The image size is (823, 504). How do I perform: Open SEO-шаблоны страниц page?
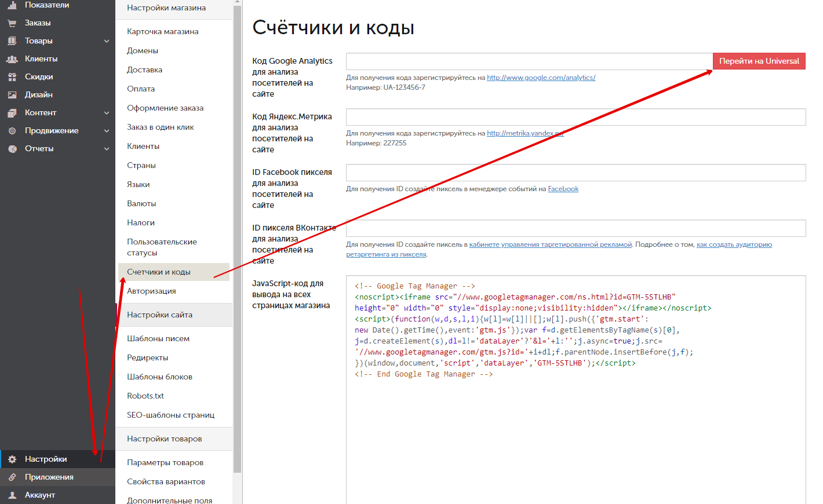171,415
